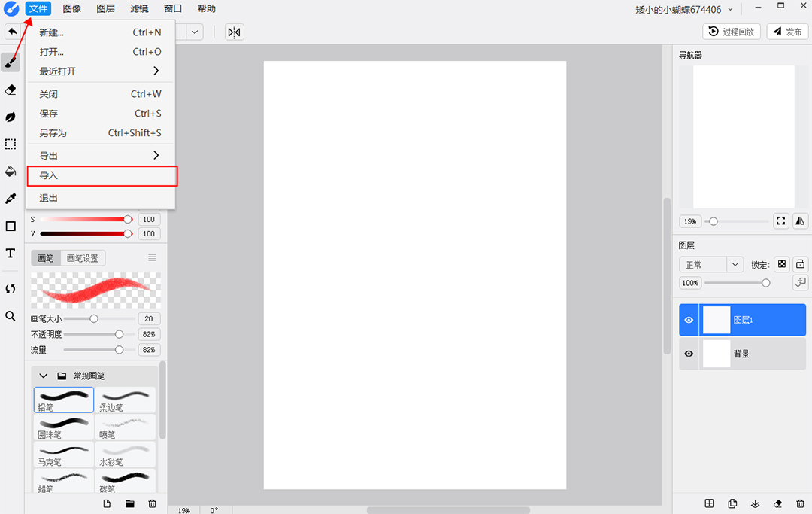812x514 pixels.
Task: Choose 关闭 from the file menu
Action: click(101, 94)
